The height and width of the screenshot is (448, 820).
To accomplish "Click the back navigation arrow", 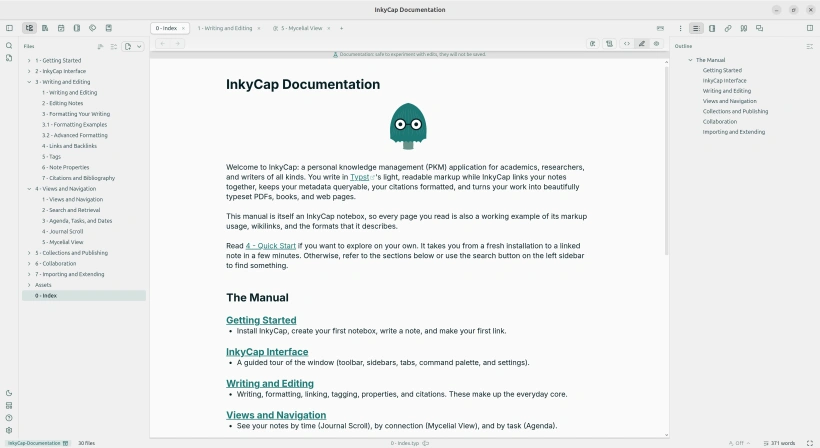I will pyautogui.click(x=163, y=44).
